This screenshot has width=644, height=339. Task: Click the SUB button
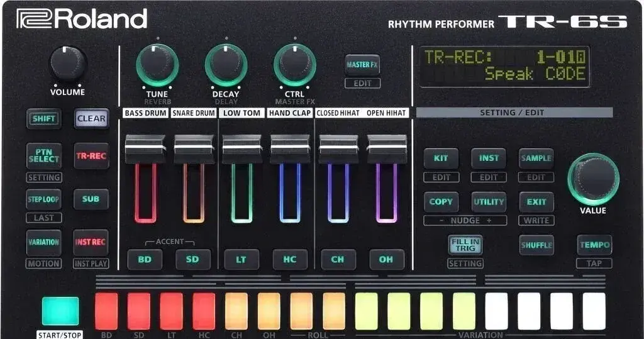click(x=91, y=199)
